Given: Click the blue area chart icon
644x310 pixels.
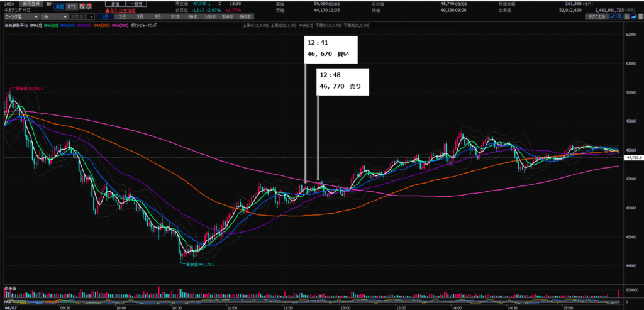Looking at the screenshot, I should click(x=634, y=17).
